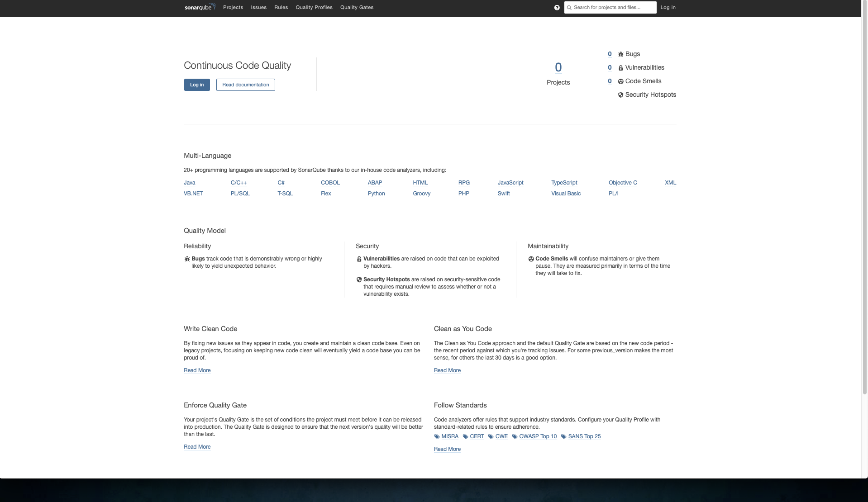The width and height of the screenshot is (868, 502).
Task: Click the Vulnerabilities count number
Action: 610,68
